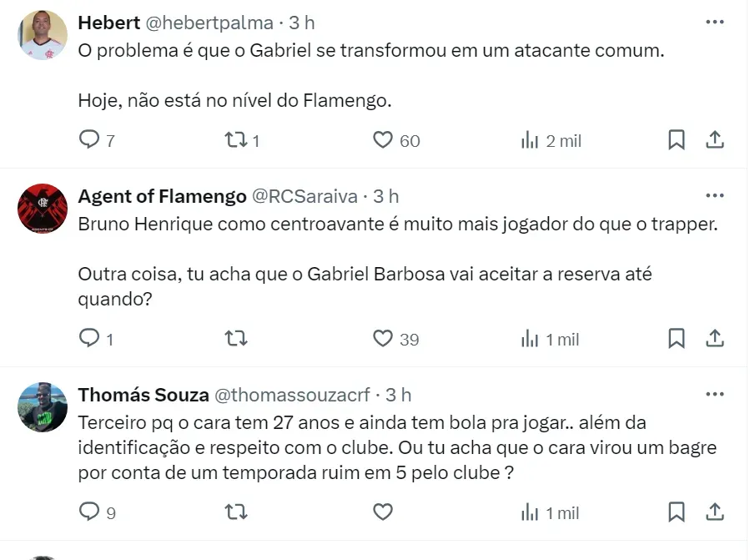Share Hebert's tweet
Viewport: 750px width, 560px height.
pos(715,140)
